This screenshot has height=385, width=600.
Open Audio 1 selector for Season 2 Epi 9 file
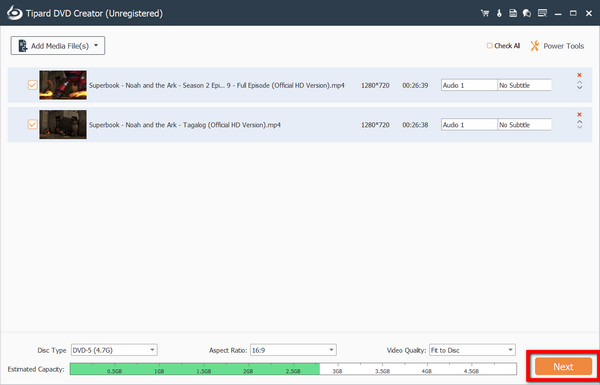tap(469, 85)
